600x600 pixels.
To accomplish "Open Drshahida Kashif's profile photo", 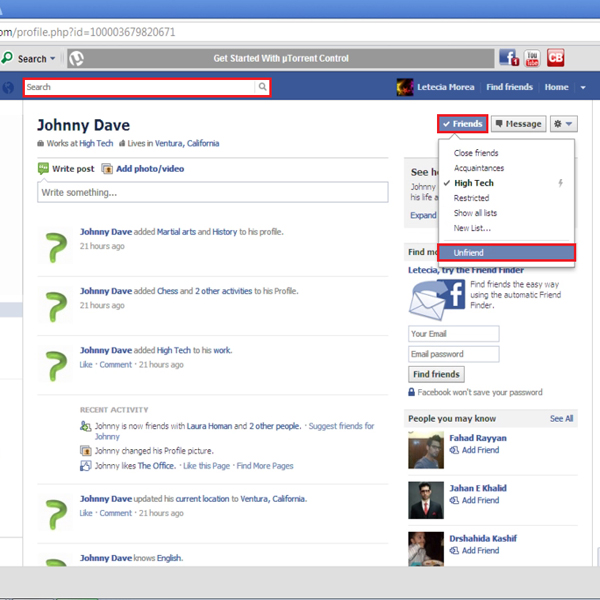I will (426, 549).
